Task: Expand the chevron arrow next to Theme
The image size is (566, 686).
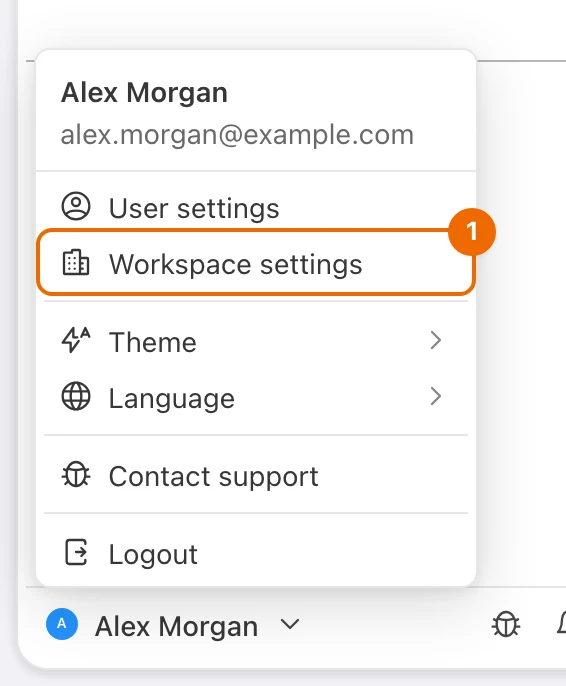Action: coord(436,340)
